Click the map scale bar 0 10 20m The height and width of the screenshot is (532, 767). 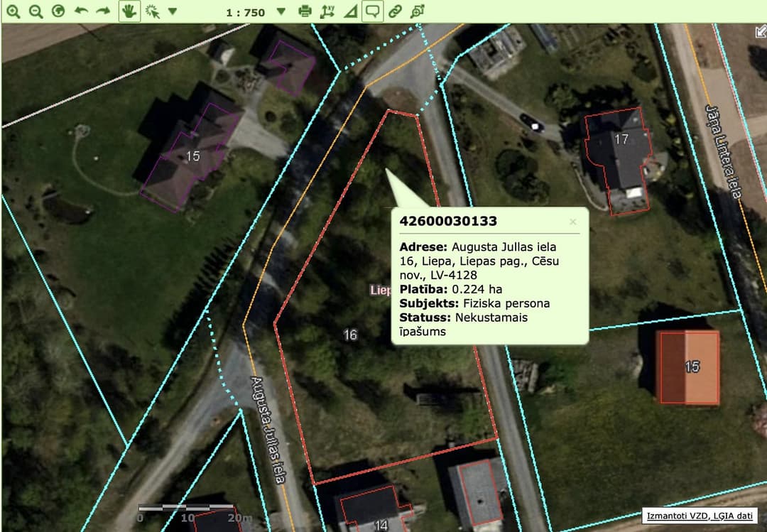[195, 513]
